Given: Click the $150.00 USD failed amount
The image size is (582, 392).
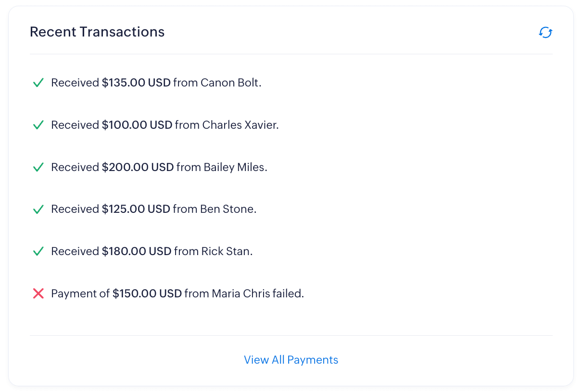Looking at the screenshot, I should (147, 293).
